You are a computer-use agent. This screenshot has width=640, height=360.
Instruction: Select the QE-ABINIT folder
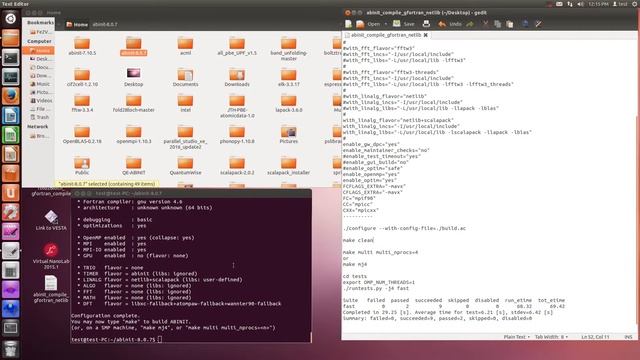click(133, 166)
